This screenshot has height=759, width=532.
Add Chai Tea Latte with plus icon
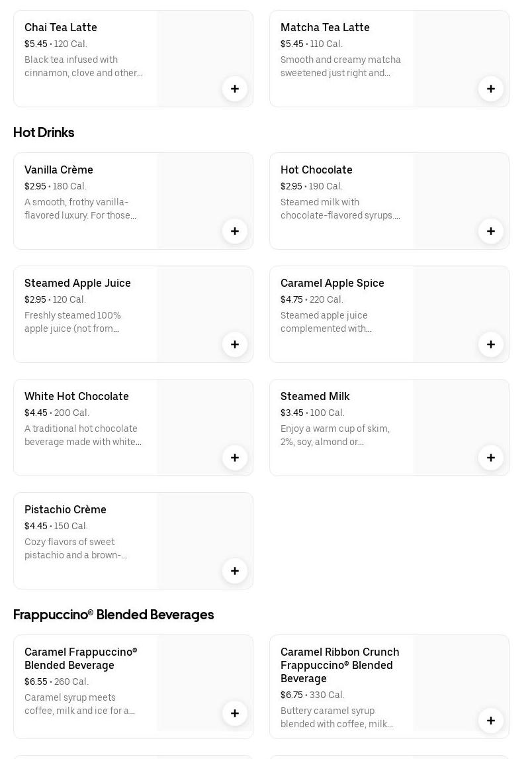235,89
